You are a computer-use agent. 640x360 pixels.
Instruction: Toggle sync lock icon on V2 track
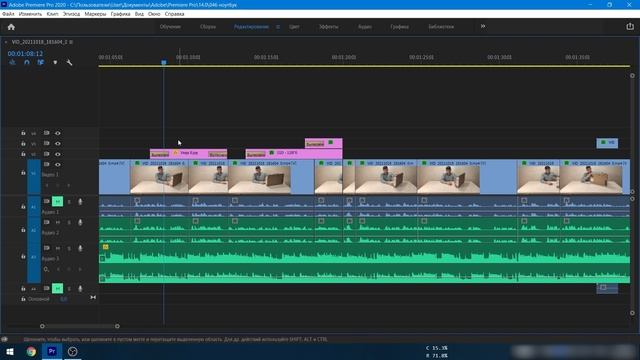point(46,154)
